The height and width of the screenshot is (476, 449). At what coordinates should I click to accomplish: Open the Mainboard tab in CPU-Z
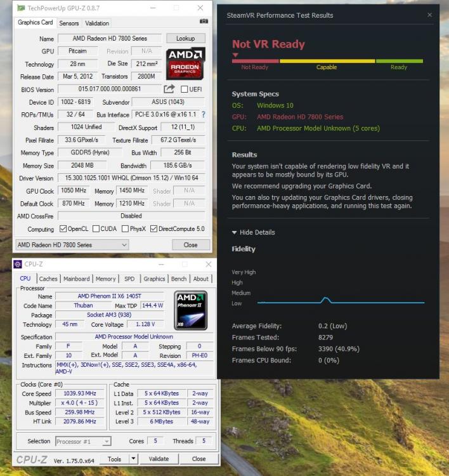tap(77, 279)
